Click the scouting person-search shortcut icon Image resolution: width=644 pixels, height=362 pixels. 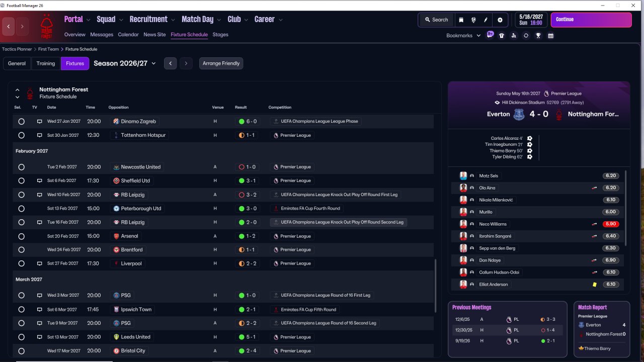[514, 36]
